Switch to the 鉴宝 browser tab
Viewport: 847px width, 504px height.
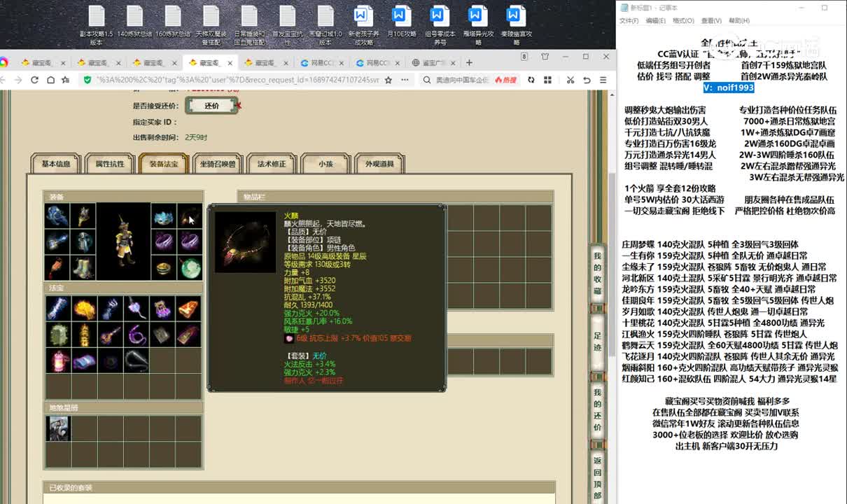pos(432,62)
